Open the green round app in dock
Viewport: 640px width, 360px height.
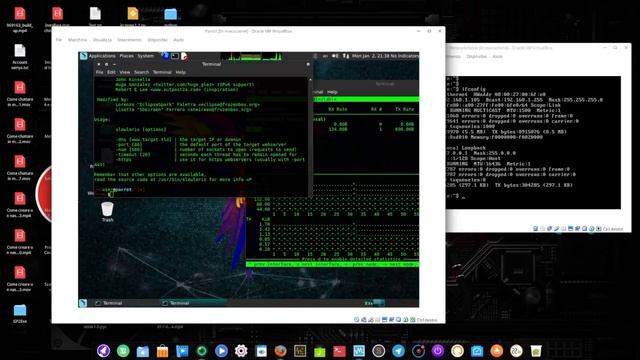point(123,351)
